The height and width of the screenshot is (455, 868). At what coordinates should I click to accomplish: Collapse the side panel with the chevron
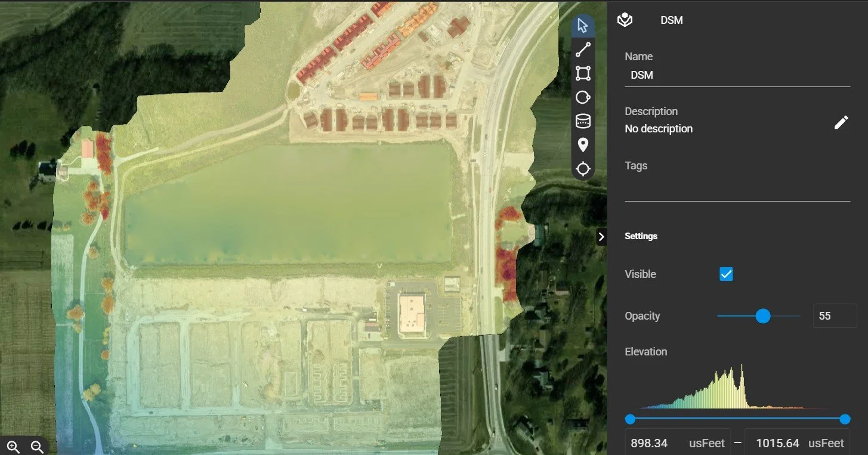pyautogui.click(x=601, y=237)
